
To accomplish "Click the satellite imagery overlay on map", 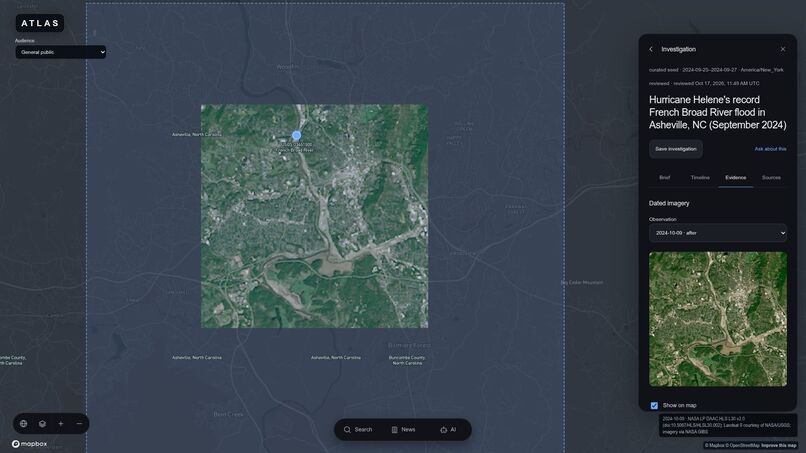I will pos(314,216).
